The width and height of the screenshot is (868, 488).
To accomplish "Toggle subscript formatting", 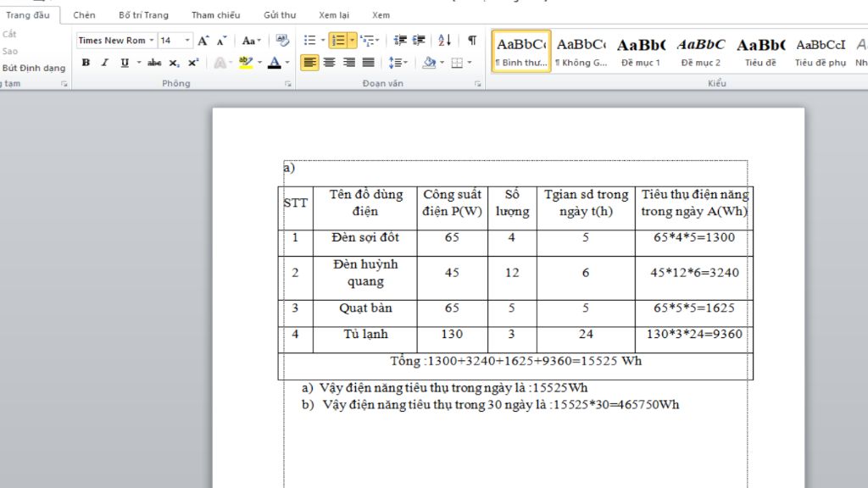I will pyautogui.click(x=174, y=63).
